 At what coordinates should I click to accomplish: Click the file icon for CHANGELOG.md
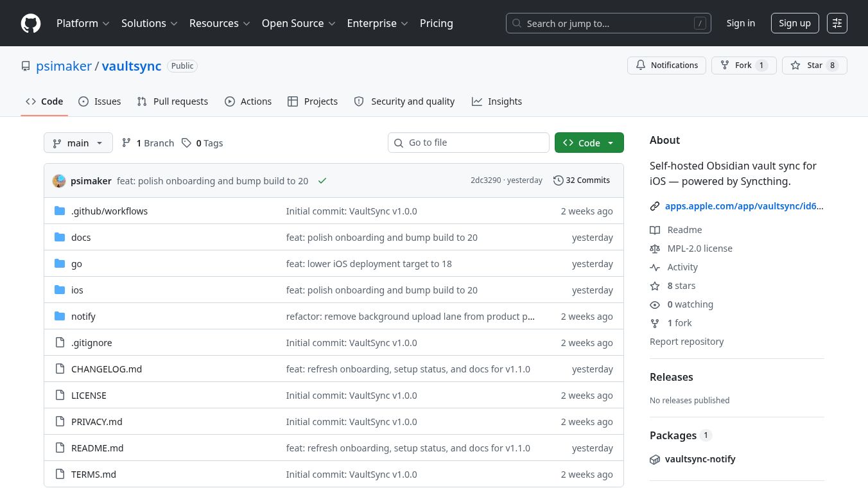coord(60,369)
